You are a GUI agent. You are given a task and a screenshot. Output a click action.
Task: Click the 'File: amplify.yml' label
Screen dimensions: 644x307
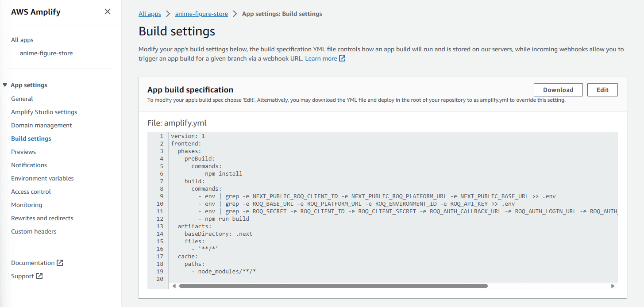tap(177, 123)
